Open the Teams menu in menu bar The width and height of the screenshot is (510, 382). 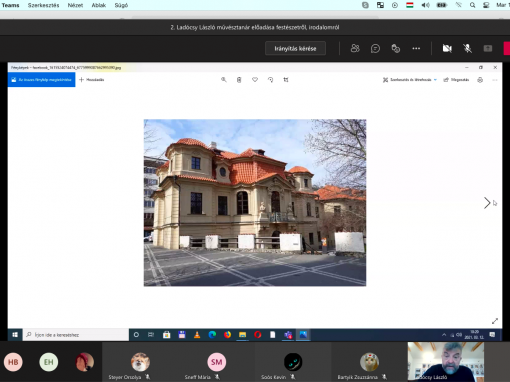[x=10, y=5]
